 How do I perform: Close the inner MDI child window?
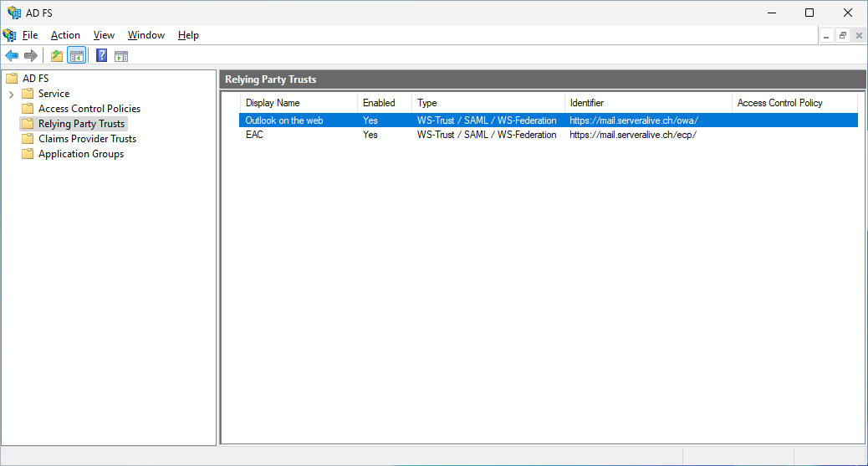(x=859, y=35)
